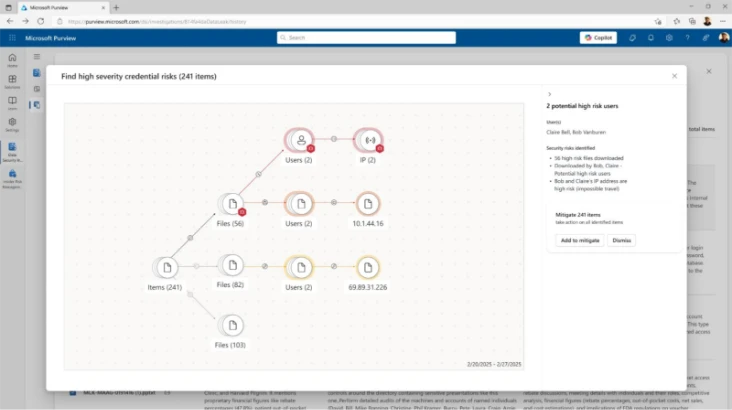The width and height of the screenshot is (732, 410).
Task: Select the IP (2) network node
Action: coord(369,140)
